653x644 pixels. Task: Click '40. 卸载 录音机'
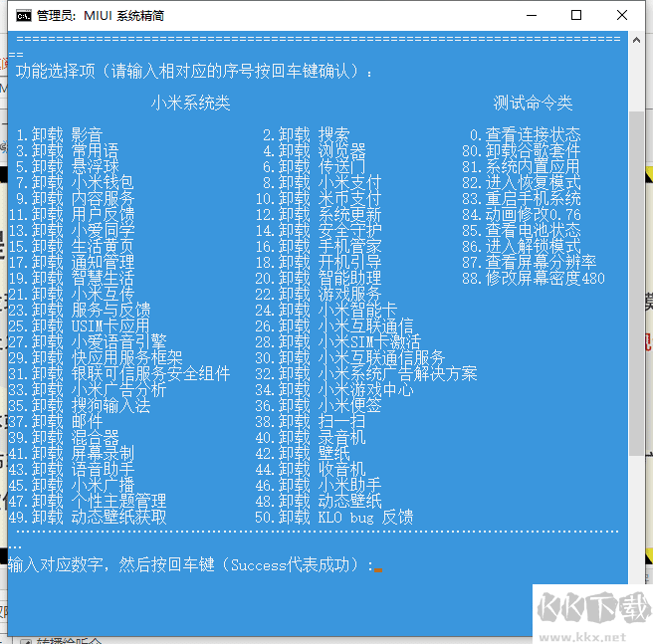click(311, 437)
